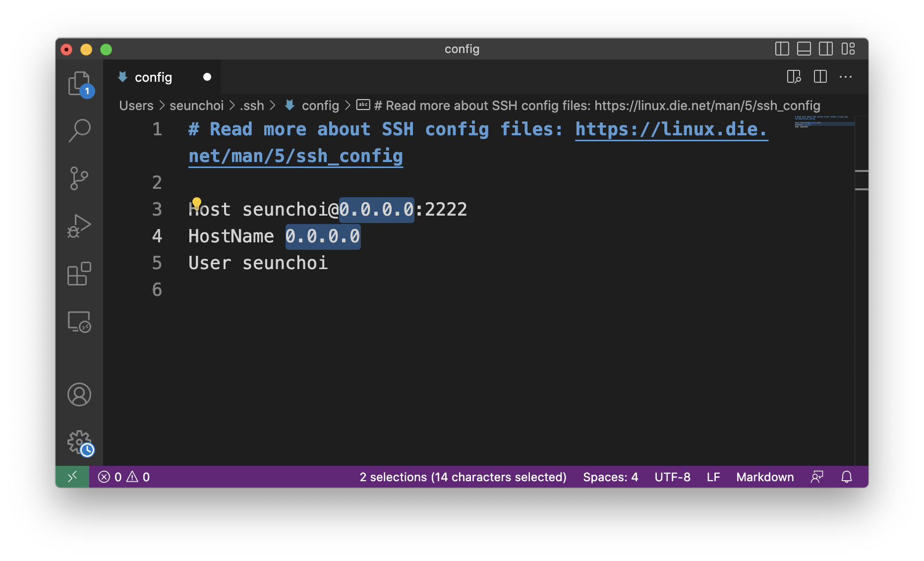Viewport: 924px width, 561px height.
Task: Select the heading symbol in breadcrumb
Action: tap(588, 106)
